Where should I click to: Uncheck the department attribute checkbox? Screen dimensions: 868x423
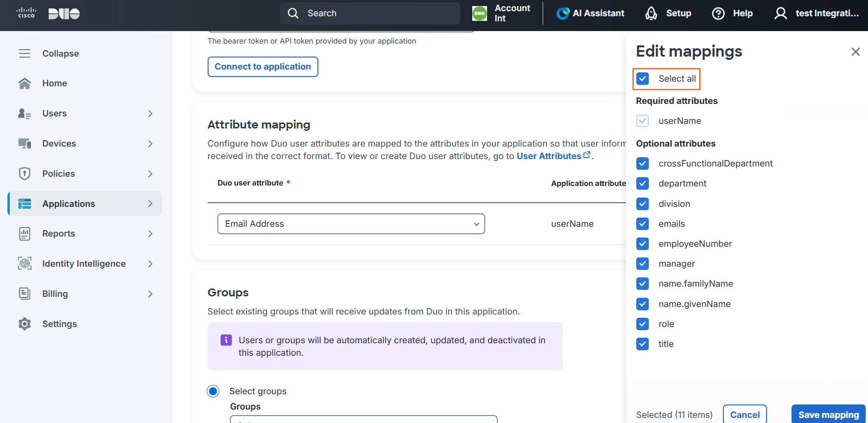point(642,183)
